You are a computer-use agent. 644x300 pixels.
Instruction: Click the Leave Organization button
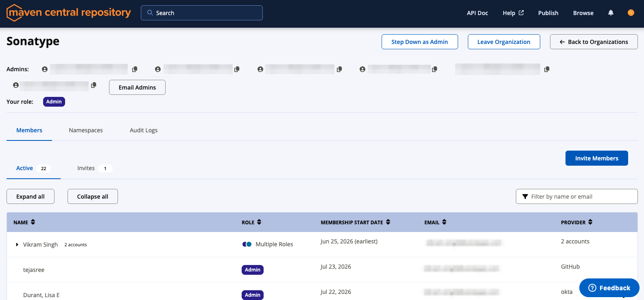(x=504, y=42)
